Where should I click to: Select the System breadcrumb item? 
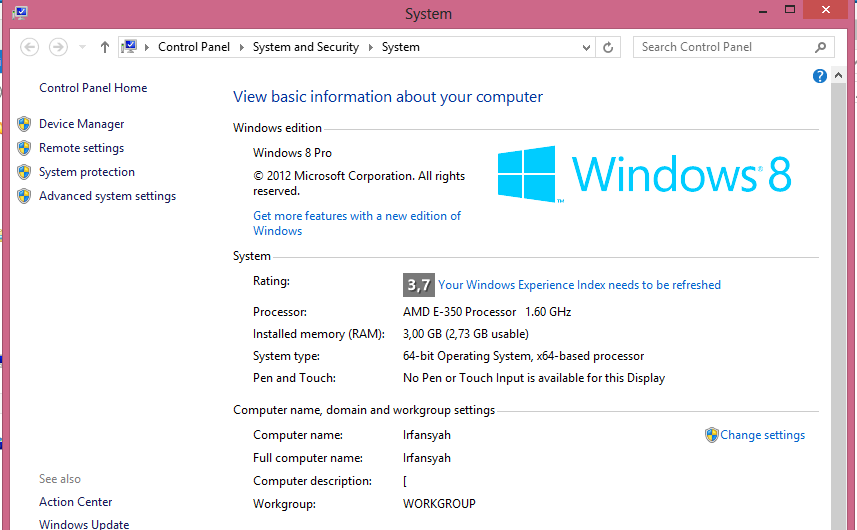click(401, 47)
